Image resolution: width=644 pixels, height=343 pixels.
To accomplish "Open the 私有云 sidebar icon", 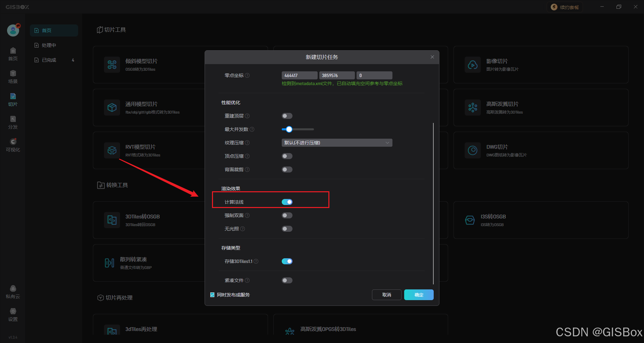I will tap(13, 292).
